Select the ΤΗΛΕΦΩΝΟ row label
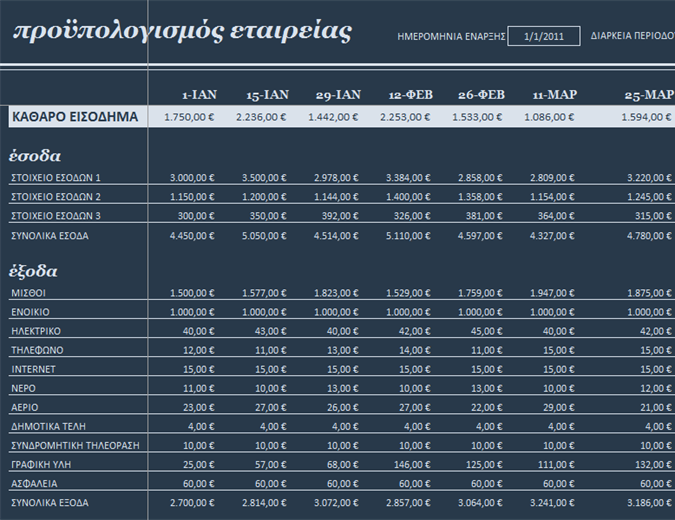The height and width of the screenshot is (520, 675). 37,350
